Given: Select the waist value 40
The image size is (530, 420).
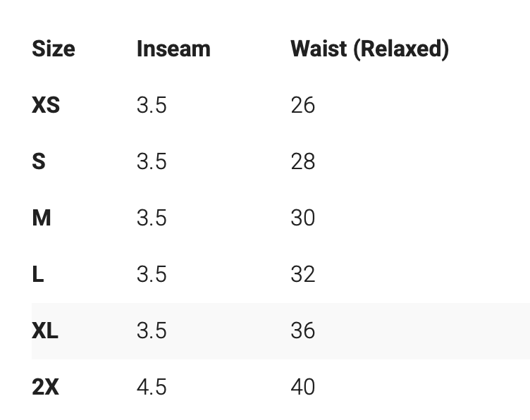Looking at the screenshot, I should [302, 387].
